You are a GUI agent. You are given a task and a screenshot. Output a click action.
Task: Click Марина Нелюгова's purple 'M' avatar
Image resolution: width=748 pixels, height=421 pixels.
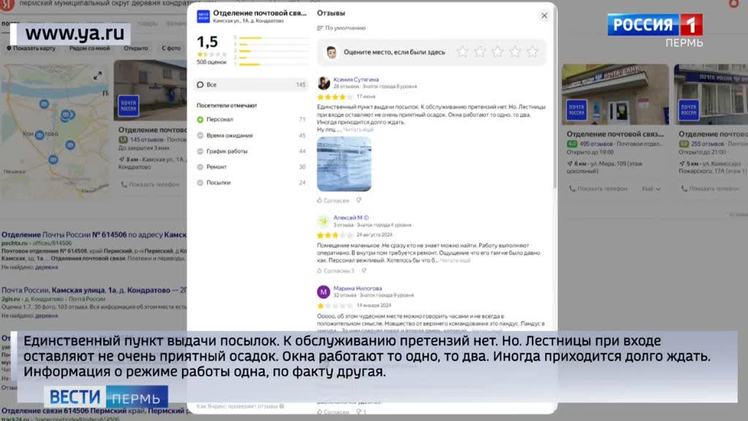coord(323,292)
